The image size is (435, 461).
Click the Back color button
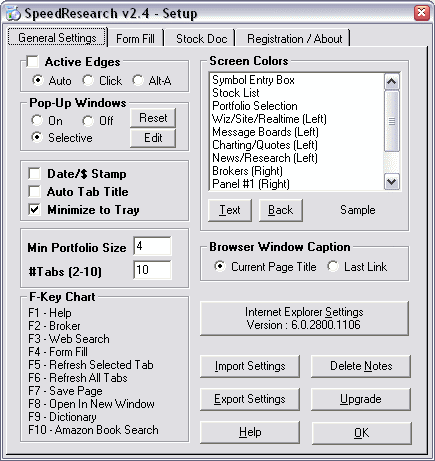pos(281,210)
